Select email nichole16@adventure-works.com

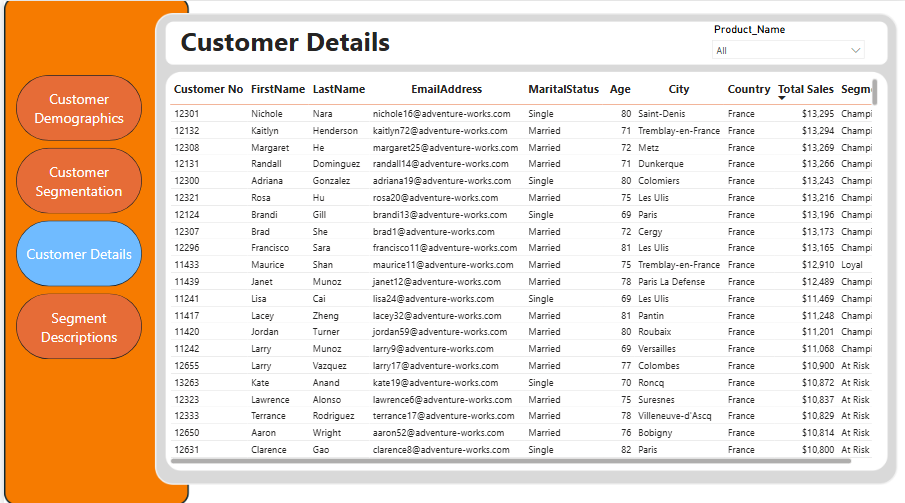(x=442, y=114)
